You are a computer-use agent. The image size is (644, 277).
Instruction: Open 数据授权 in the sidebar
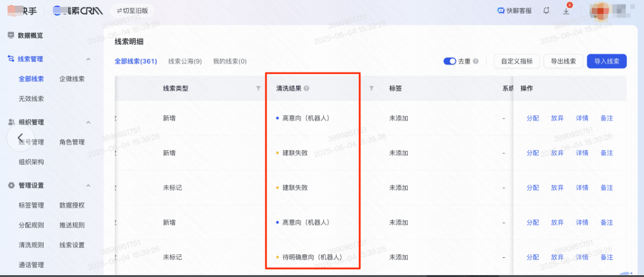pos(72,205)
